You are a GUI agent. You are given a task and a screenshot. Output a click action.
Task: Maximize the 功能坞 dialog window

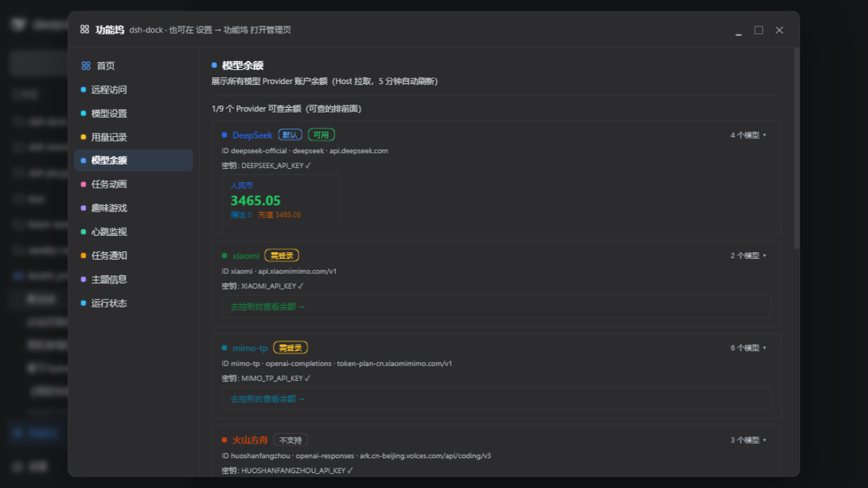tap(759, 30)
